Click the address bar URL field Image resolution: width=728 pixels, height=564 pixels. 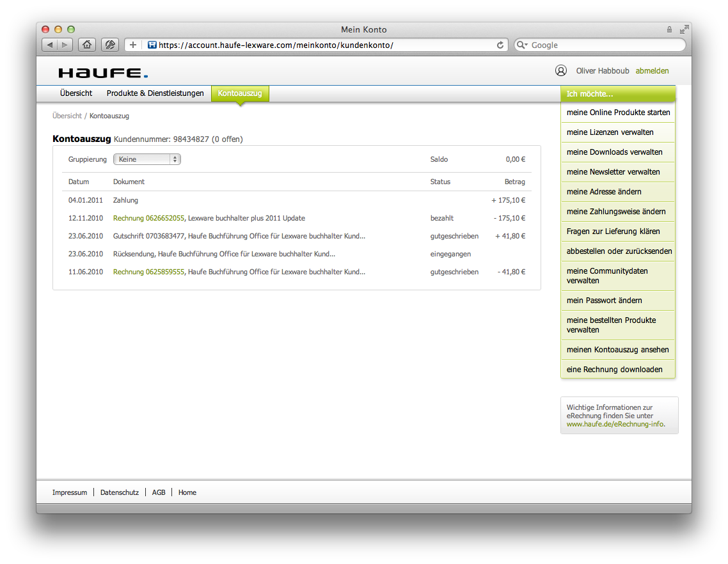click(x=317, y=45)
